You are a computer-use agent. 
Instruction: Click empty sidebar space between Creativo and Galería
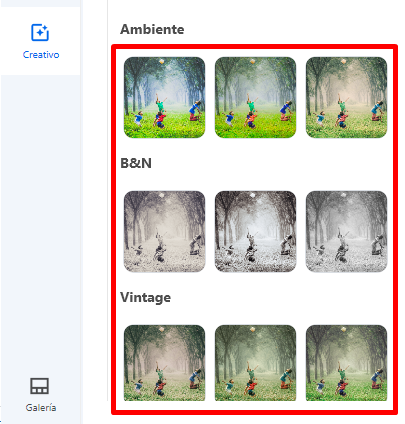40,217
